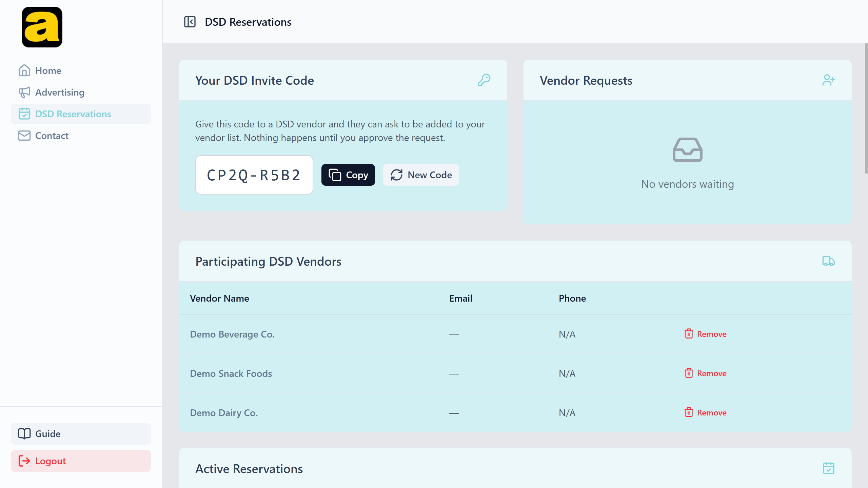
Task: Click the 'Give this code to a DSD vendor' description
Action: coord(340,131)
